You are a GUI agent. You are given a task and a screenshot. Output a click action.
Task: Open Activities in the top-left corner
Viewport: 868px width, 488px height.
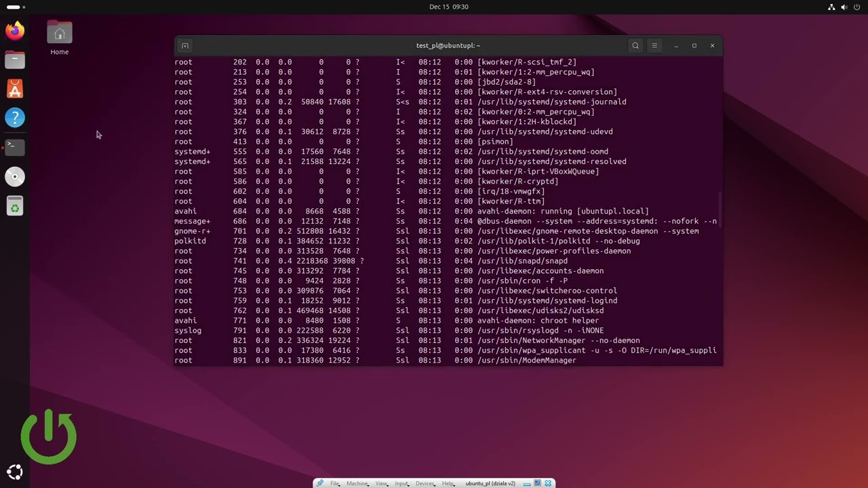[x=16, y=7]
